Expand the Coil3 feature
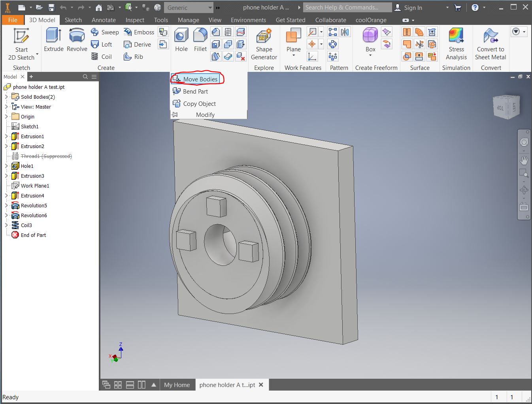The width and height of the screenshot is (532, 404). tap(6, 225)
